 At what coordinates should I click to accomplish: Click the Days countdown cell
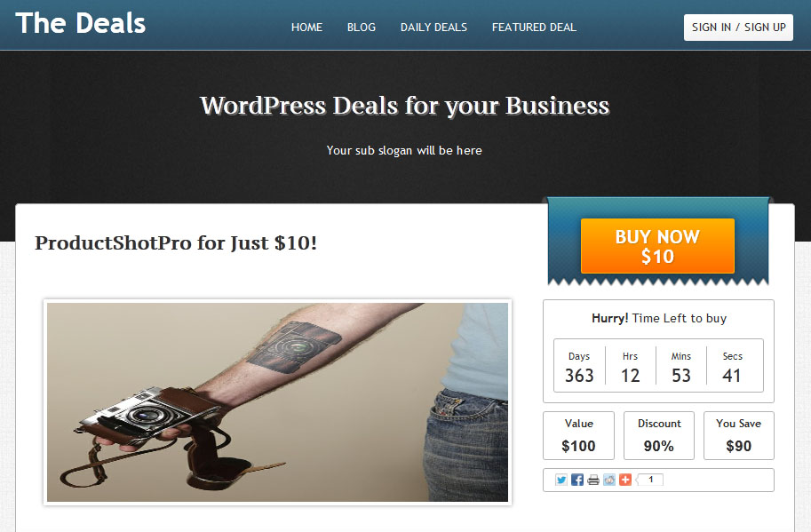[579, 367]
